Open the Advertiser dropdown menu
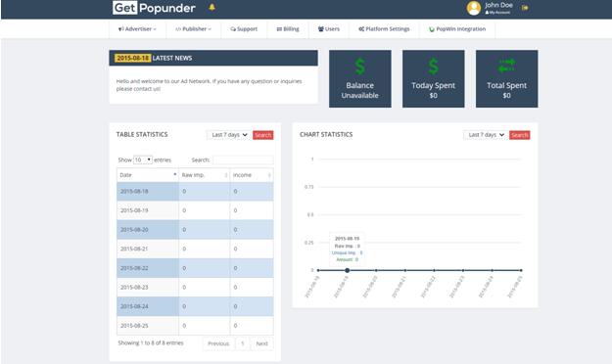The height and width of the screenshot is (364, 612). coord(137,29)
